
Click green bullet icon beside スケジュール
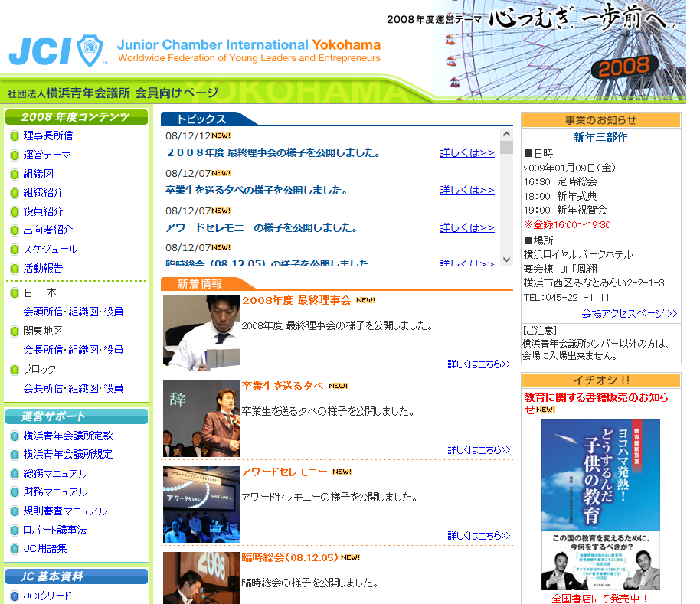[15, 250]
